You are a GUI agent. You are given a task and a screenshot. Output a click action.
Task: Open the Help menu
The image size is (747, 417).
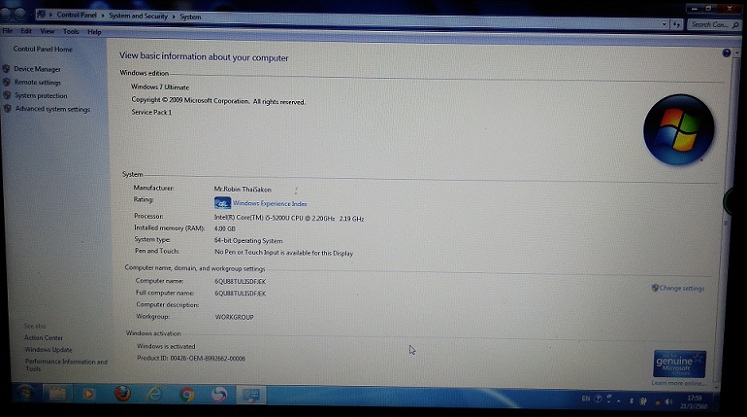click(94, 32)
